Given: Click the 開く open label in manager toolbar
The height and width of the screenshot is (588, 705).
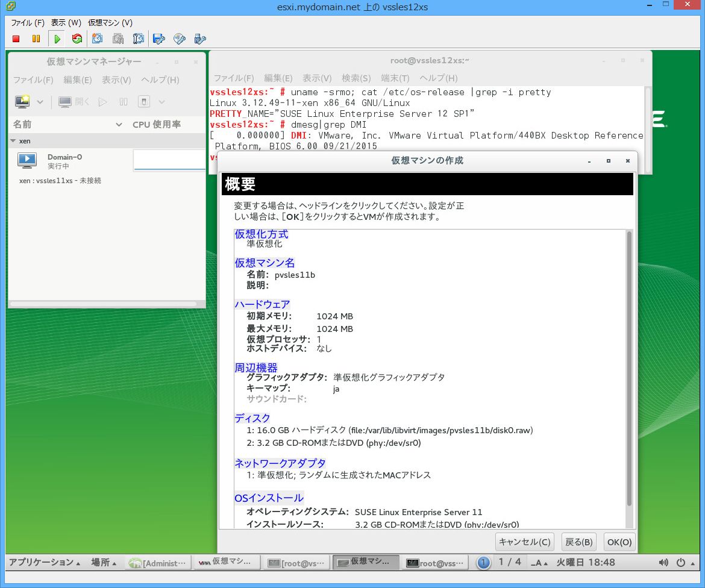Looking at the screenshot, I should 83,102.
